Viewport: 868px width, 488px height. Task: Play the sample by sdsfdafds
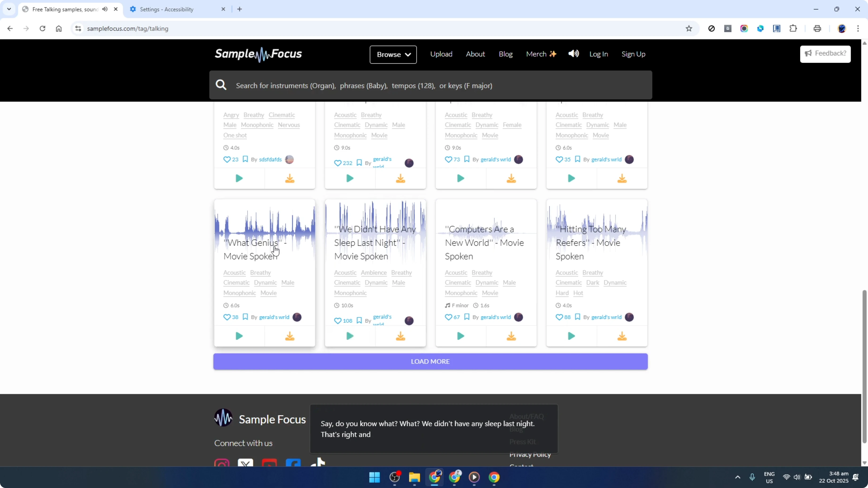239,178
